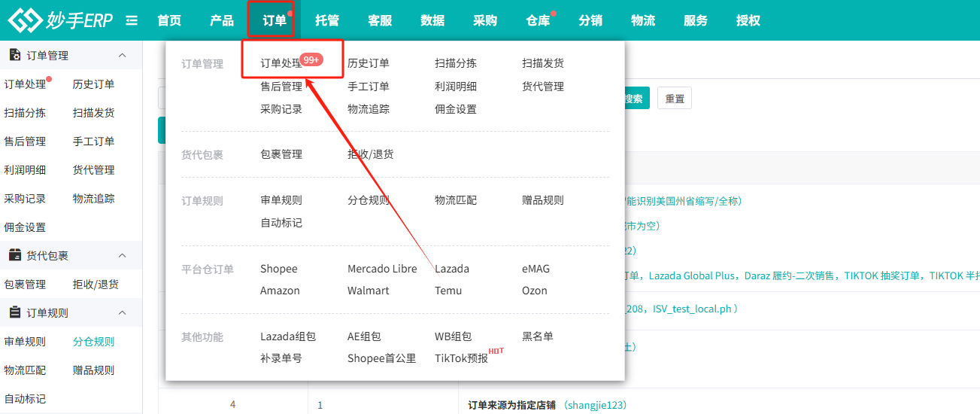The image size is (980, 414).
Task: Choose 包裹管理 in the dropdown menu
Action: 281,154
